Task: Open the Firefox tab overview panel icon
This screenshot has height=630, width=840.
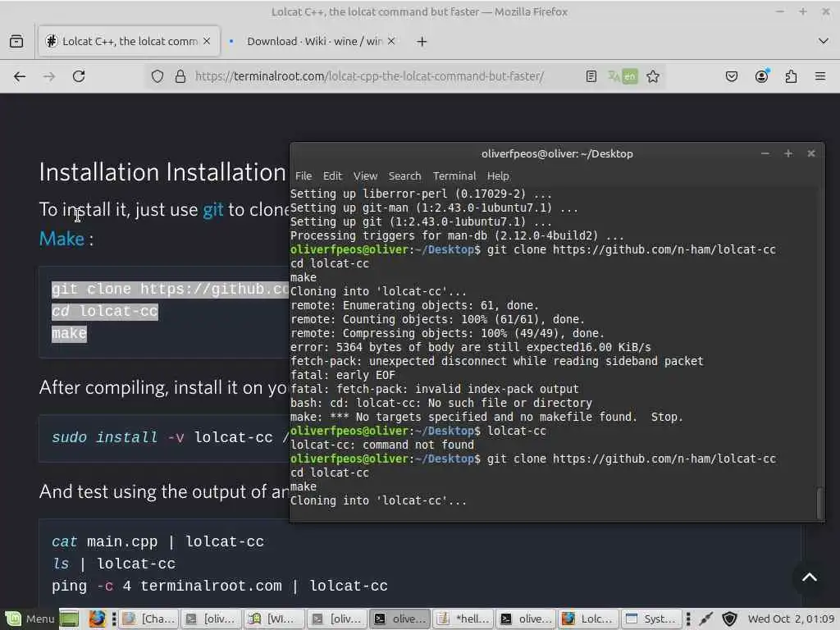Action: 16,41
